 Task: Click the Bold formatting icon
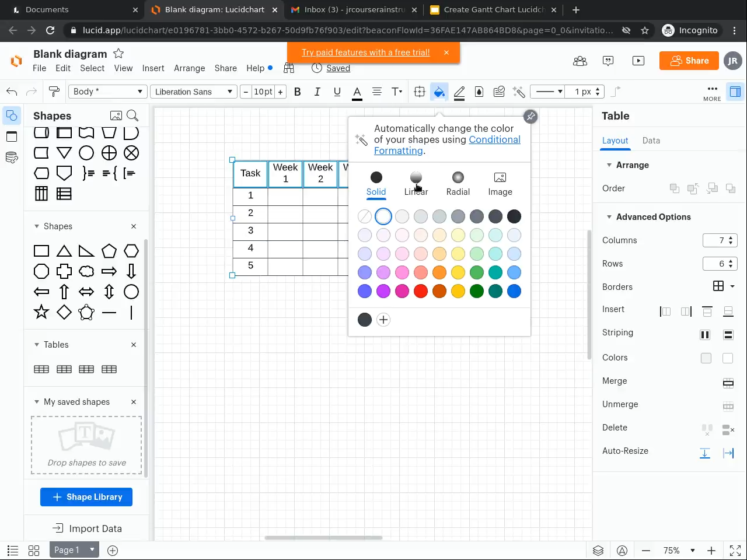[x=298, y=92]
